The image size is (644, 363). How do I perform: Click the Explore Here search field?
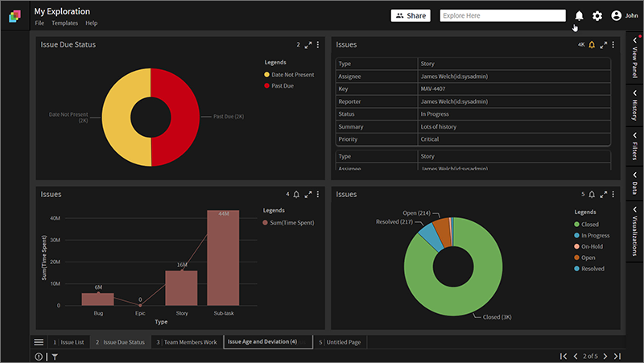(502, 15)
